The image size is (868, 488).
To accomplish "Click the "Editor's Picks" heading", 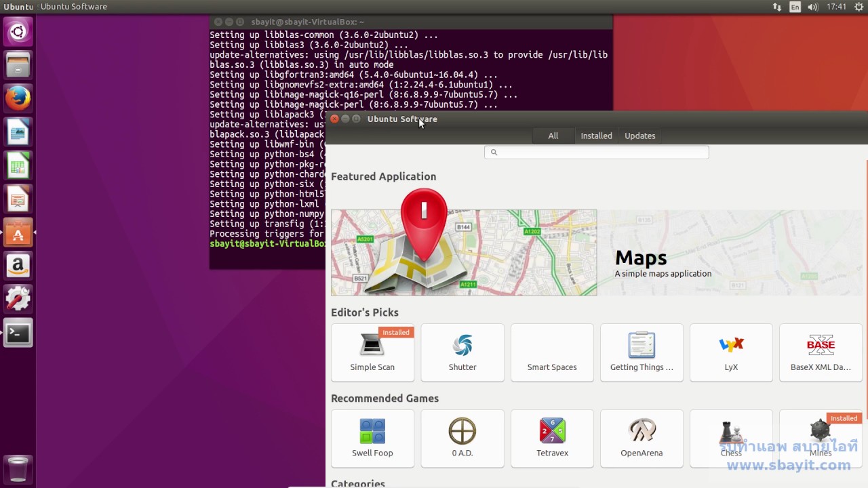I will 365,312.
